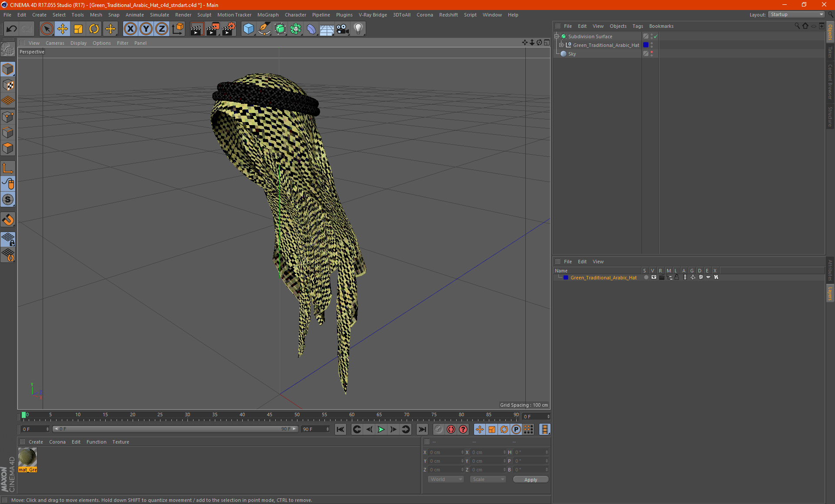Click the timeline range slider bar
This screenshot has width=835, height=504.
coord(175,429)
